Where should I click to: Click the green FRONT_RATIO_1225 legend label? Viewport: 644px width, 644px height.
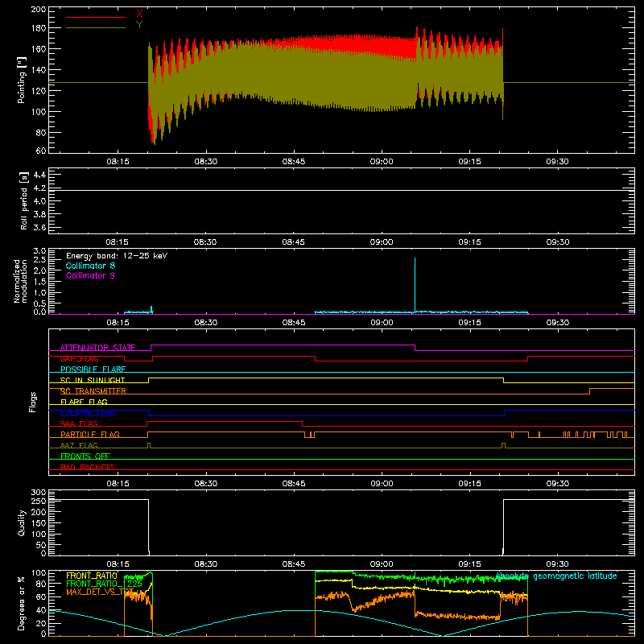[105, 584]
